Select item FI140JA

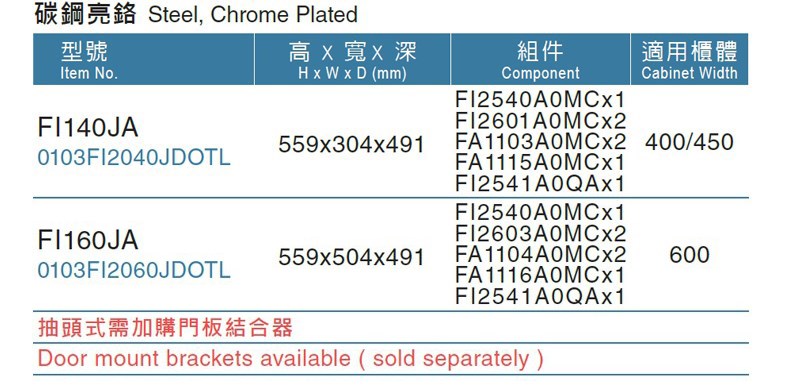88,128
